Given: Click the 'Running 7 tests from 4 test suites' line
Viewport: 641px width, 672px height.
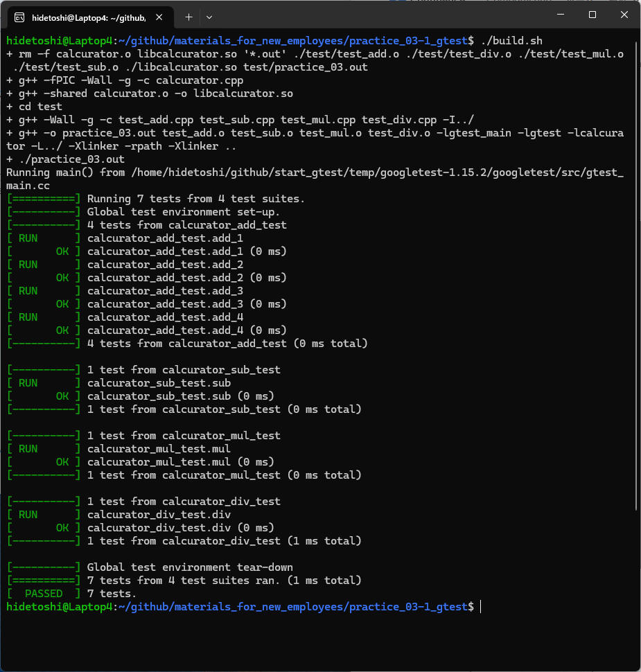Looking at the screenshot, I should coord(195,199).
